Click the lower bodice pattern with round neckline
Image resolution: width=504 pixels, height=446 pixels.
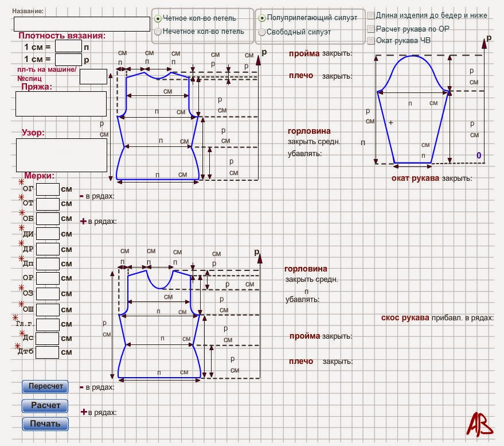coord(159,324)
